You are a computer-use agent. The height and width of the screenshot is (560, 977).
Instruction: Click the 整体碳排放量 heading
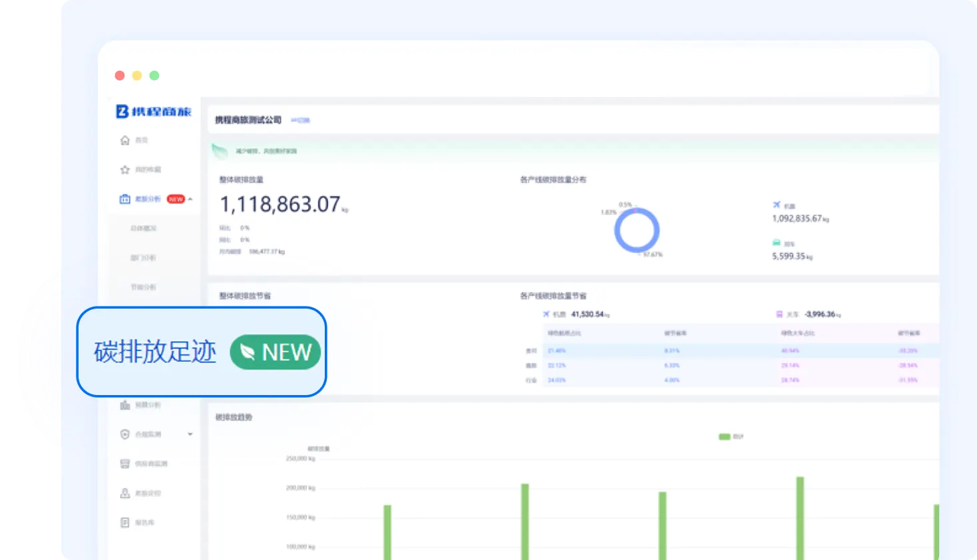pyautogui.click(x=242, y=180)
